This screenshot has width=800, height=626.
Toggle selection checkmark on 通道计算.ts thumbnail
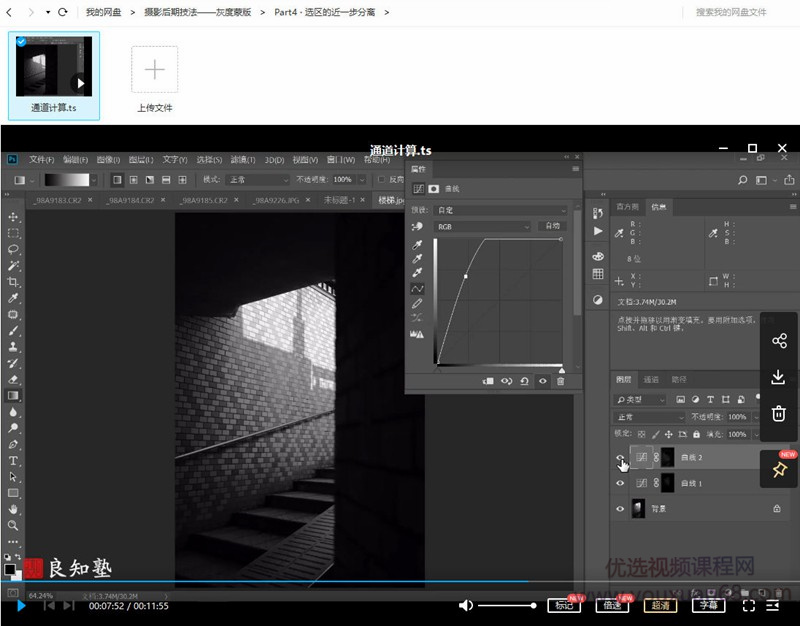22,42
